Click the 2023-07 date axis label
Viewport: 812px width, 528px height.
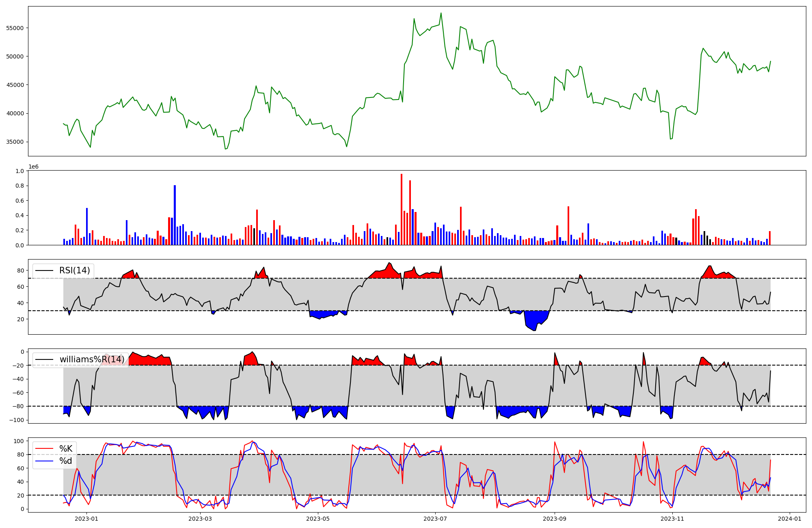pos(435,519)
